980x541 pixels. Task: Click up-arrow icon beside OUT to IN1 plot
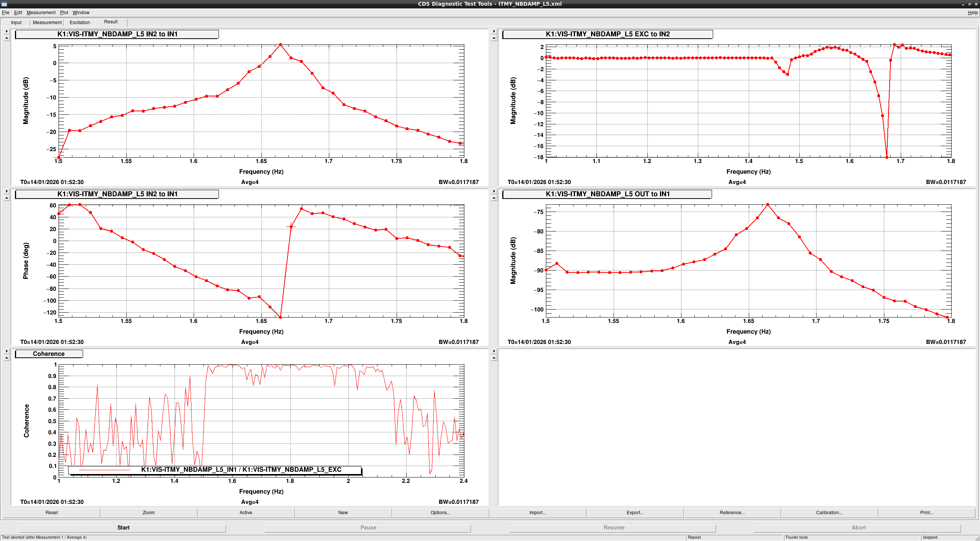click(x=494, y=198)
